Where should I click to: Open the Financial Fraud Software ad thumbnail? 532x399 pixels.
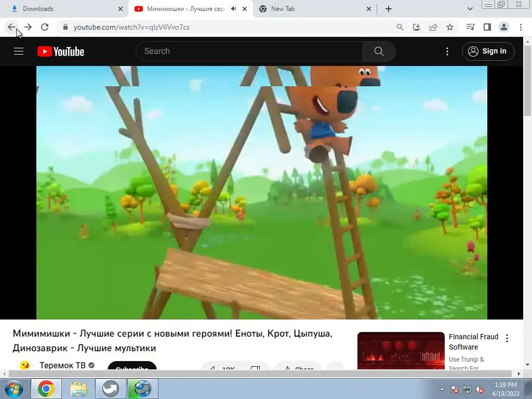click(x=401, y=351)
